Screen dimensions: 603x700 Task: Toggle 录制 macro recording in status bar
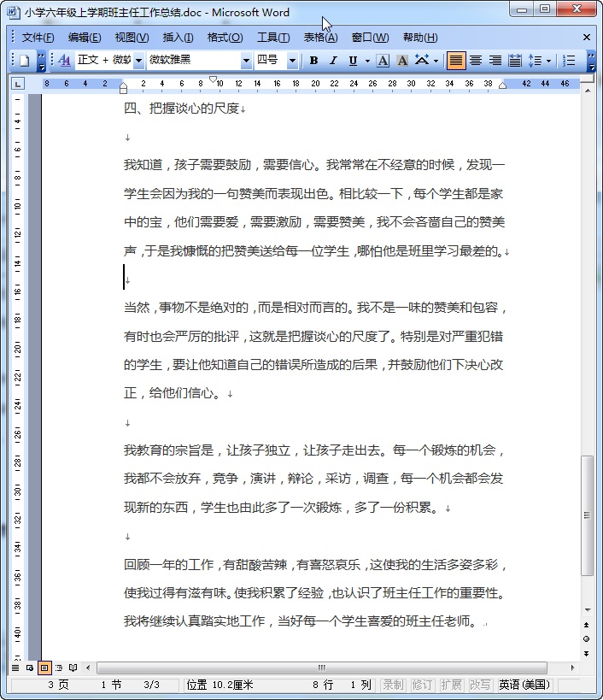coord(393,685)
